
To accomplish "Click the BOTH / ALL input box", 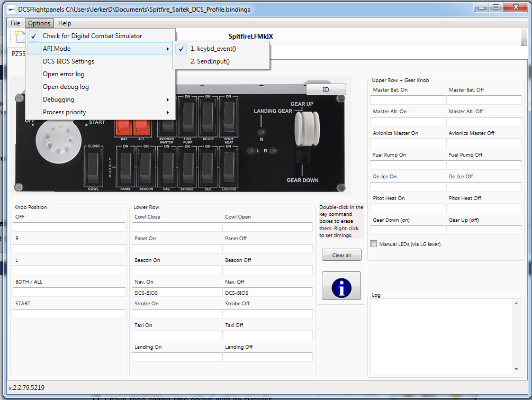I will pos(69,292).
